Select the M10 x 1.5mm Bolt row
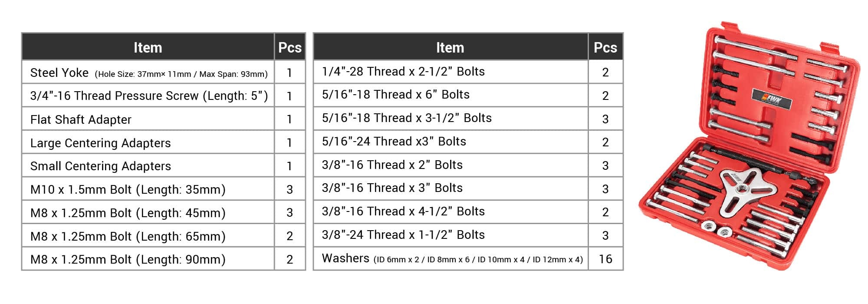 (128, 189)
